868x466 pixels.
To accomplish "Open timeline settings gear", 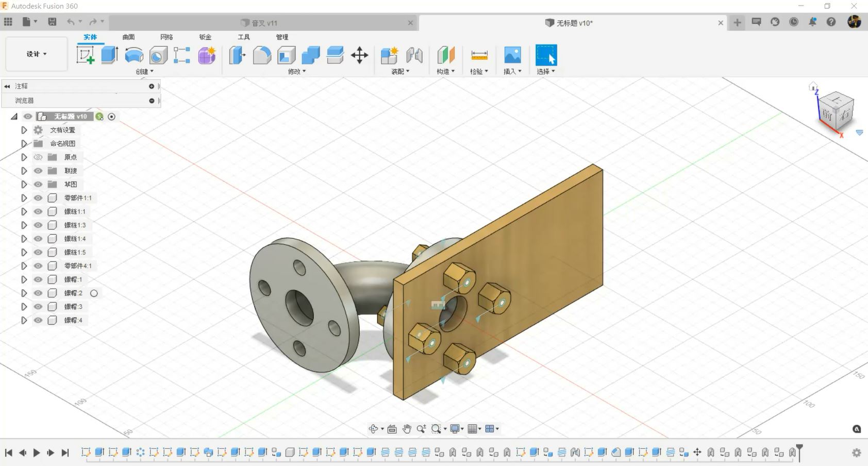I will pos(857,453).
